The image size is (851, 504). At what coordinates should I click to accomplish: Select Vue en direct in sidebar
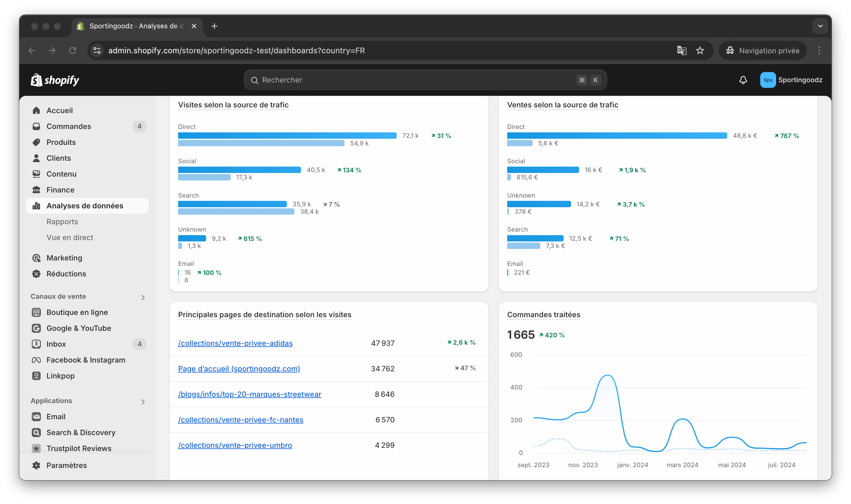pos(70,237)
